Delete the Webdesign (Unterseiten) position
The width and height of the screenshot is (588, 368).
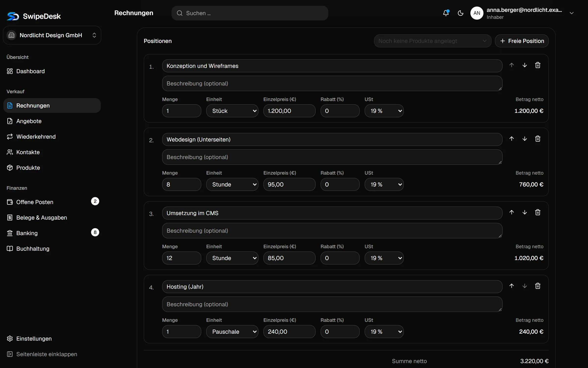click(x=538, y=139)
